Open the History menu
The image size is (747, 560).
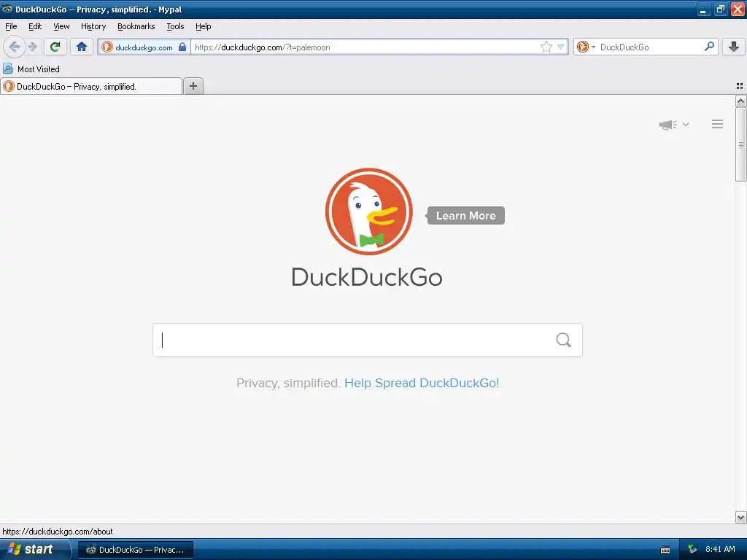pyautogui.click(x=93, y=26)
